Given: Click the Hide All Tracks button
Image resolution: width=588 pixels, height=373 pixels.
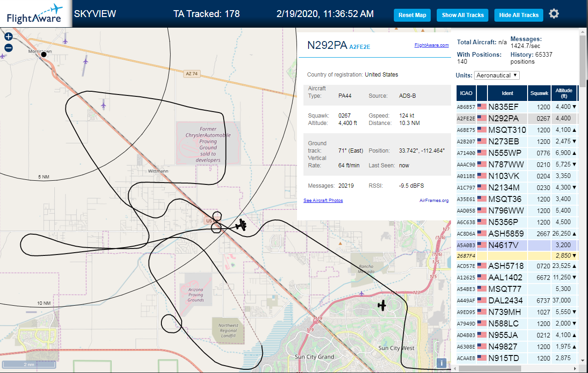Looking at the screenshot, I should click(519, 15).
